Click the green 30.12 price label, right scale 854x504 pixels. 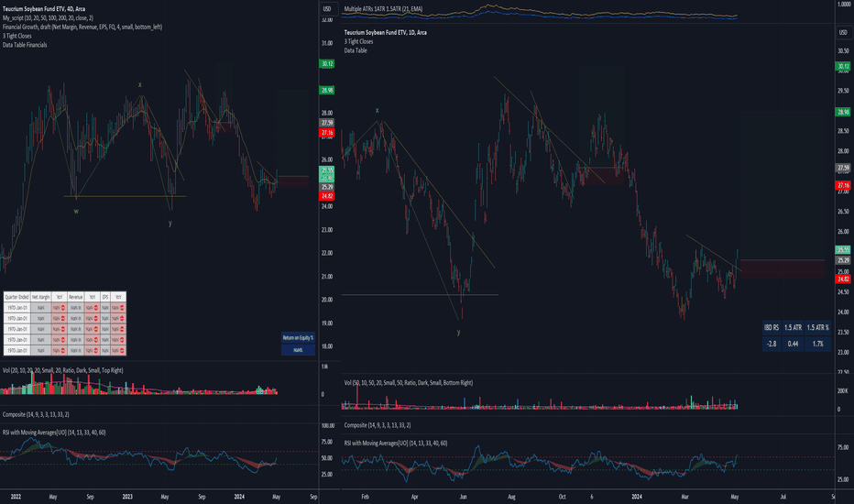[x=843, y=66]
